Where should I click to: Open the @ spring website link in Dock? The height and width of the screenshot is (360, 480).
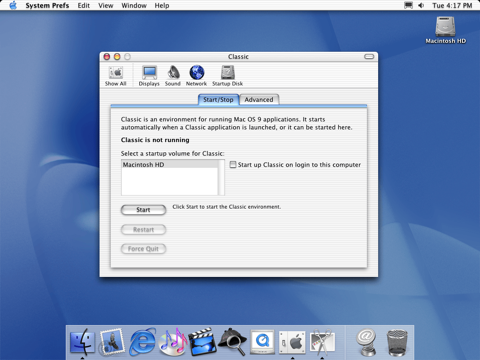coord(366,342)
